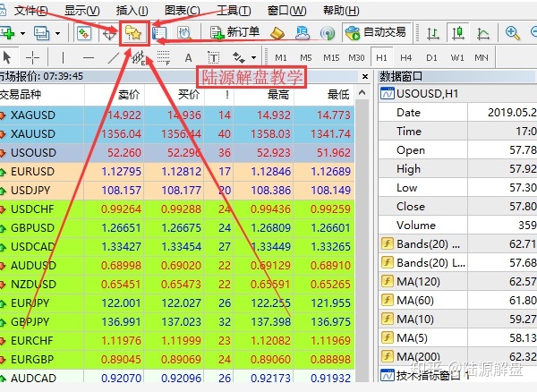Select the arrow cursor tool
This screenshot has width=537, height=392.
point(7,57)
